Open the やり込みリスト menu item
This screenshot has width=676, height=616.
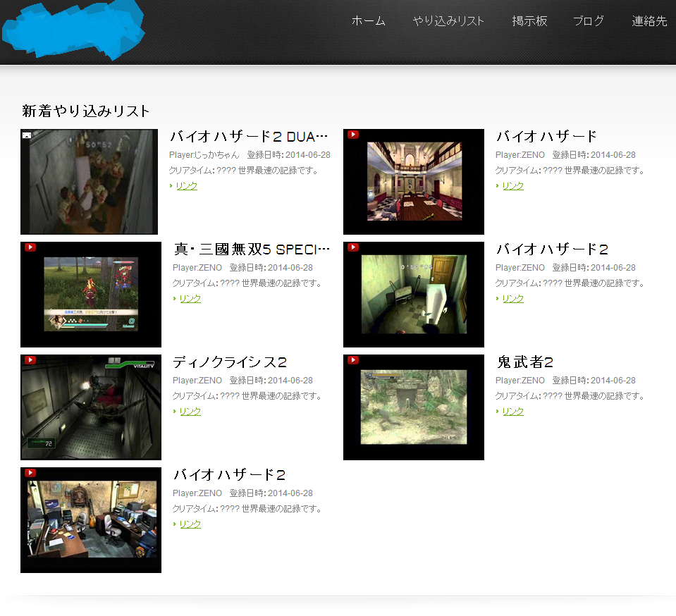(448, 20)
